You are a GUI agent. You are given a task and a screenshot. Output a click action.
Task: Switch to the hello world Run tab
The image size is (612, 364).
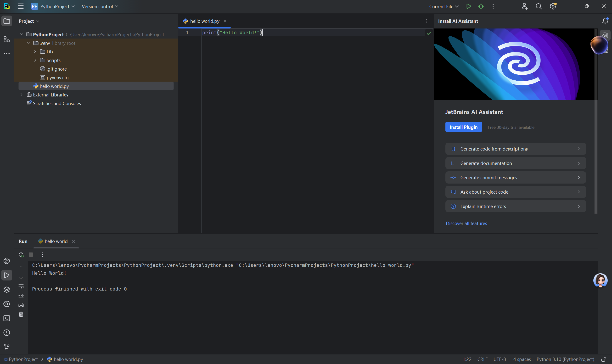point(56,241)
